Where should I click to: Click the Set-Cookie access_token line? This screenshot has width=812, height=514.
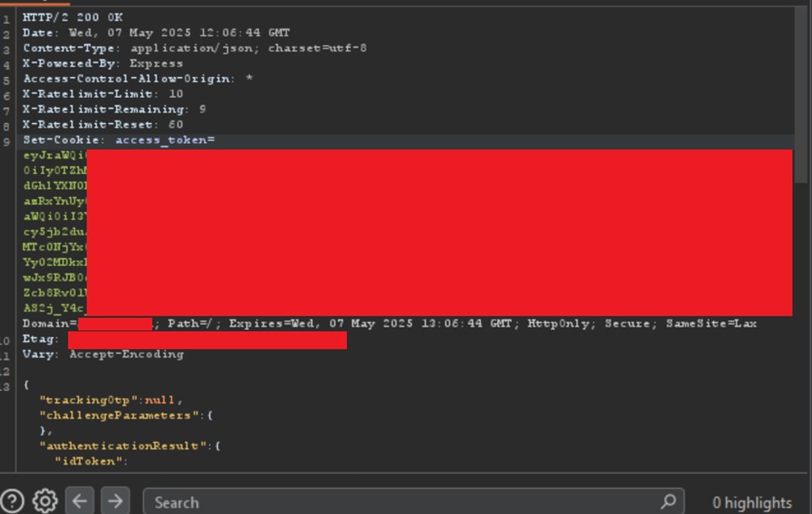click(x=118, y=140)
